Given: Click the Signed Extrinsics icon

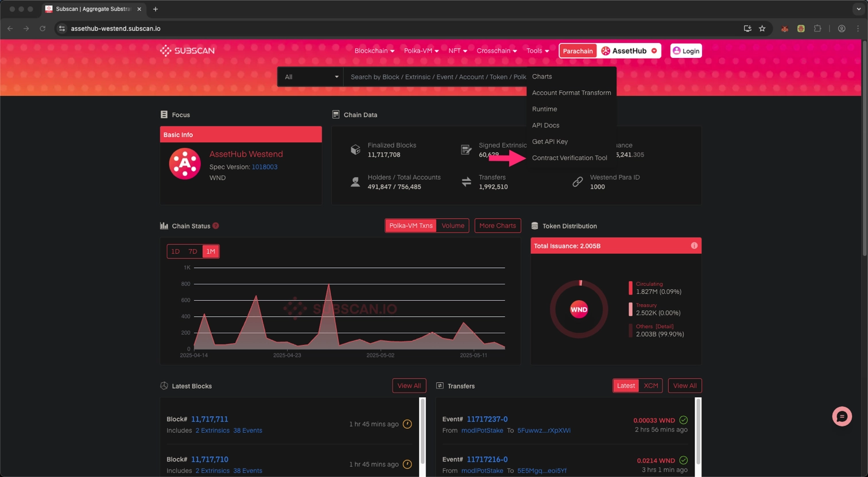Looking at the screenshot, I should pyautogui.click(x=466, y=150).
